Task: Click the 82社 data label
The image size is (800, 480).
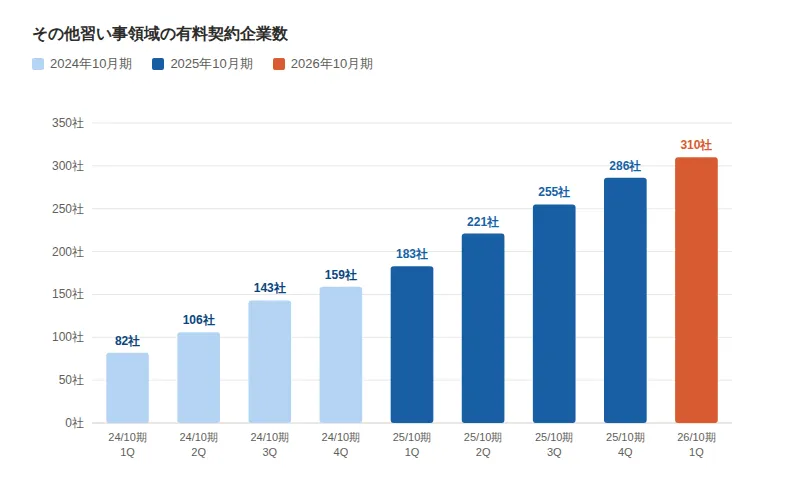Action: [127, 341]
